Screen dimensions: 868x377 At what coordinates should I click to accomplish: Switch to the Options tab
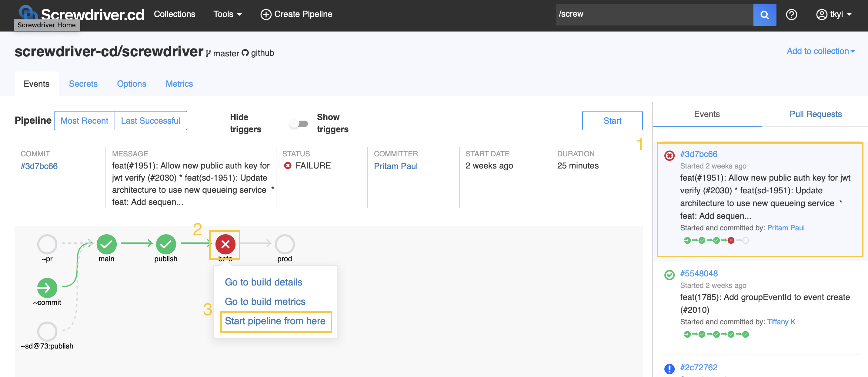pyautogui.click(x=132, y=84)
